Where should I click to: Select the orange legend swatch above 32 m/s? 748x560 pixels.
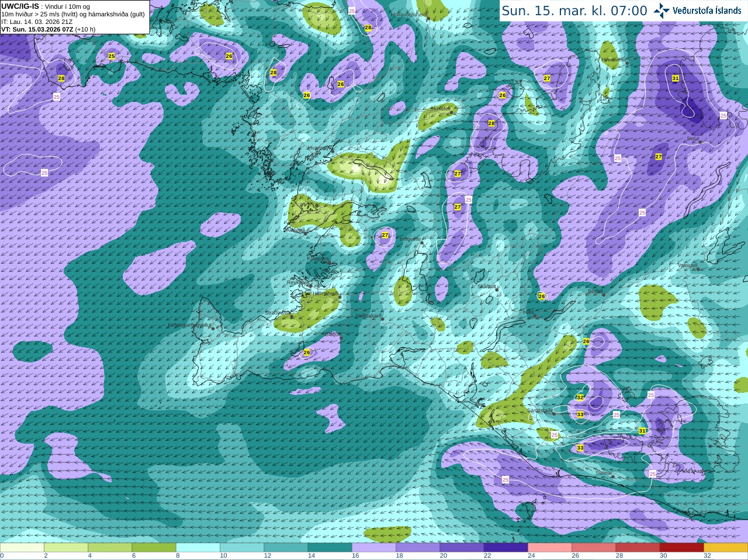pos(726,548)
